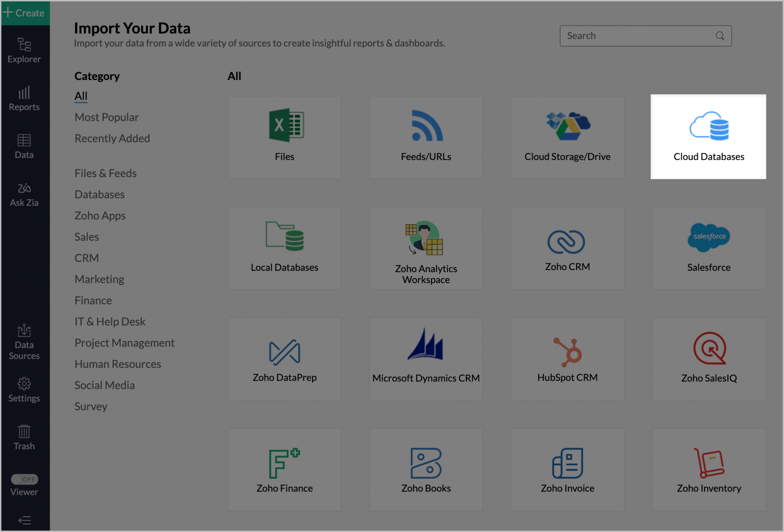Screen dimensions: 784x532
Task: Choose the Zoho Inventory tile
Action: [x=709, y=470]
